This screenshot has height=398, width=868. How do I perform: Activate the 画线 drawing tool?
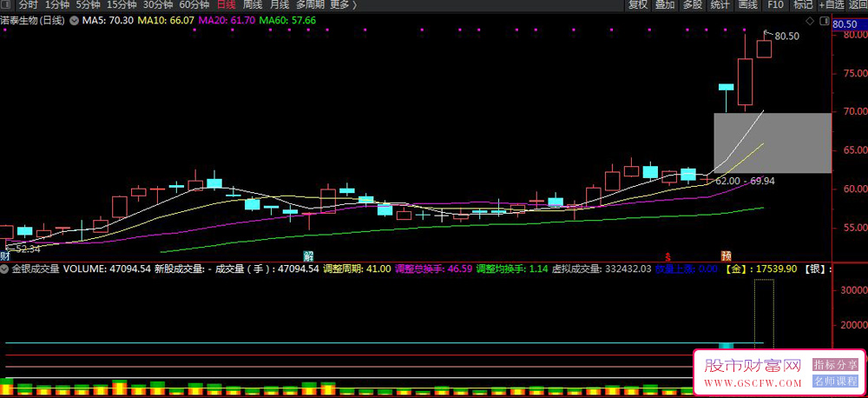(748, 5)
